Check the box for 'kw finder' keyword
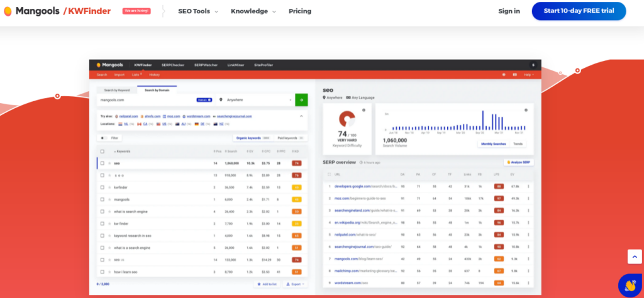 point(103,224)
